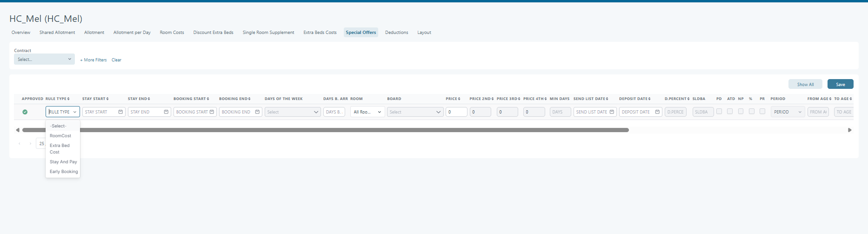Open the Send List Date calendar icon

[x=612, y=112]
